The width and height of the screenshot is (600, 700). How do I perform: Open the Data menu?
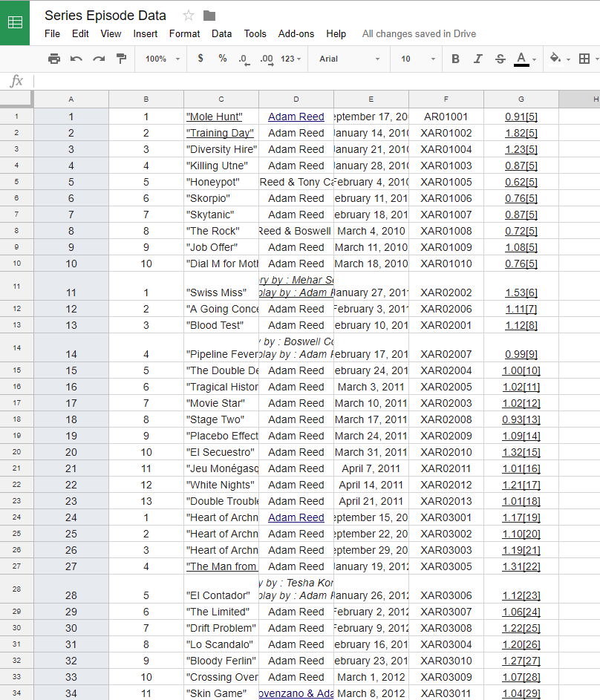221,34
